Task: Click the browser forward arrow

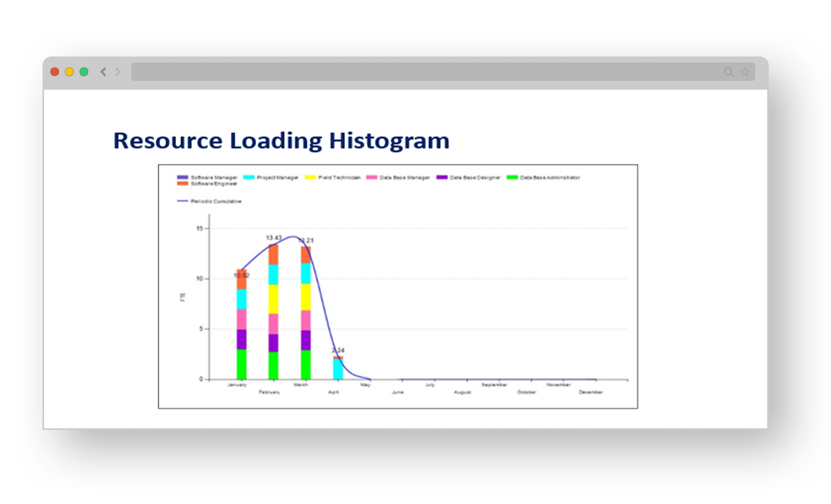Action: (x=118, y=72)
